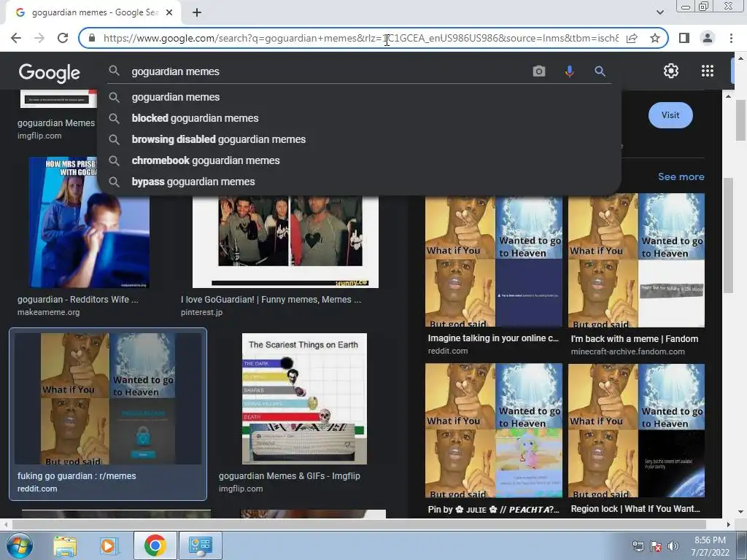Click the padlock site info icon
747x560 pixels.
[x=92, y=38]
